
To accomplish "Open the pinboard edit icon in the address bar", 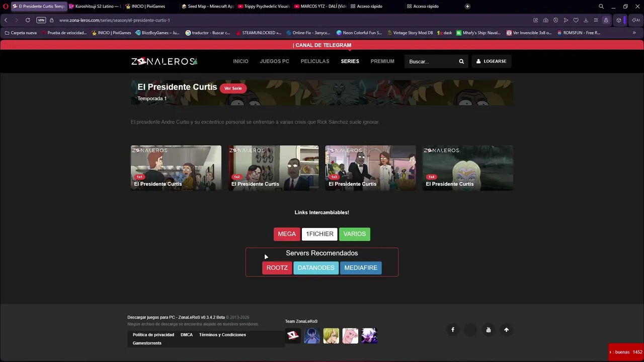I will coord(535,20).
